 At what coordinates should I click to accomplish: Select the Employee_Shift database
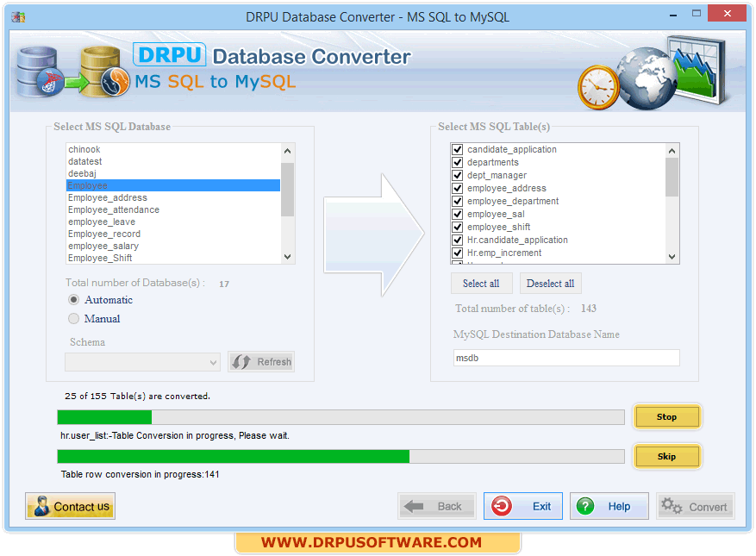coord(173,258)
